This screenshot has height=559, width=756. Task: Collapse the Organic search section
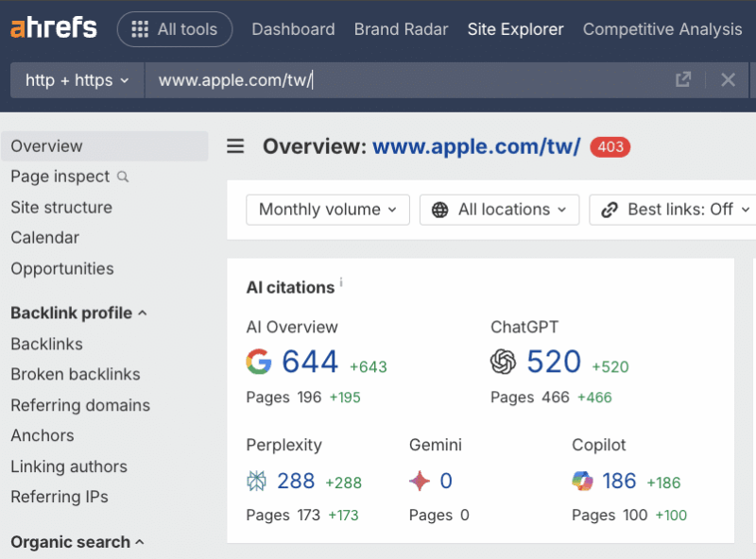coord(77,542)
